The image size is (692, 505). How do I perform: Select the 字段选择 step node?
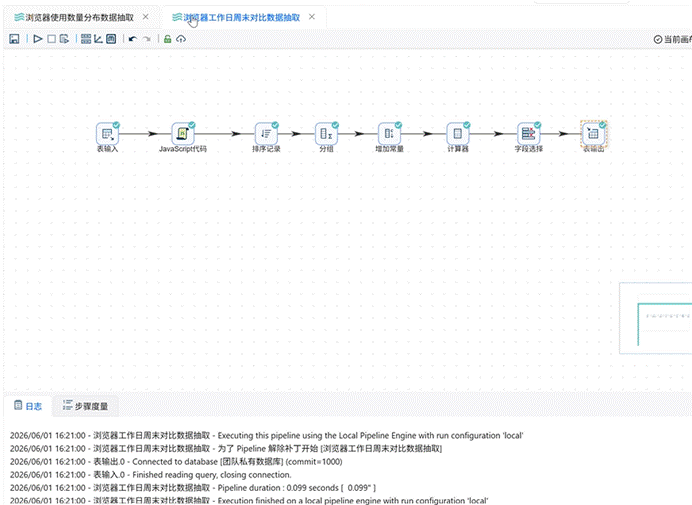528,133
